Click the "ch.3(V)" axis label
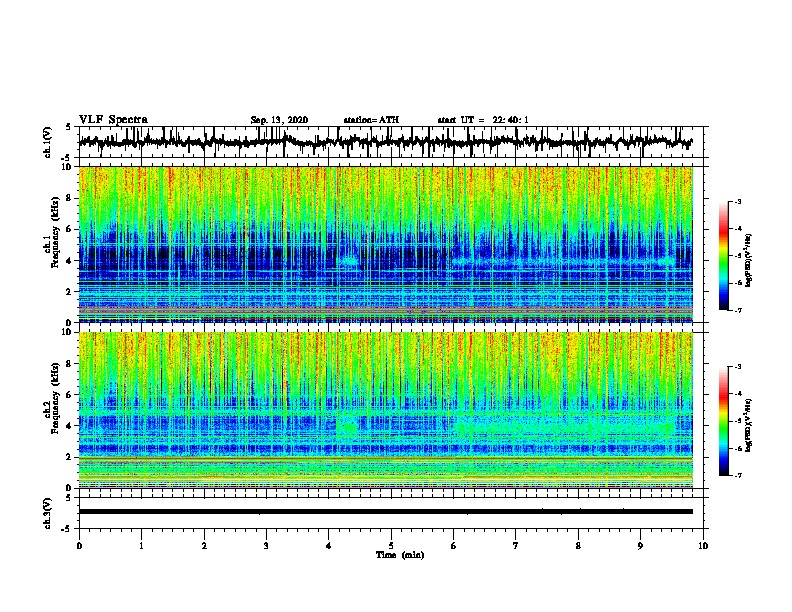Image resolution: width=792 pixels, height=612 pixels. pos(48,513)
